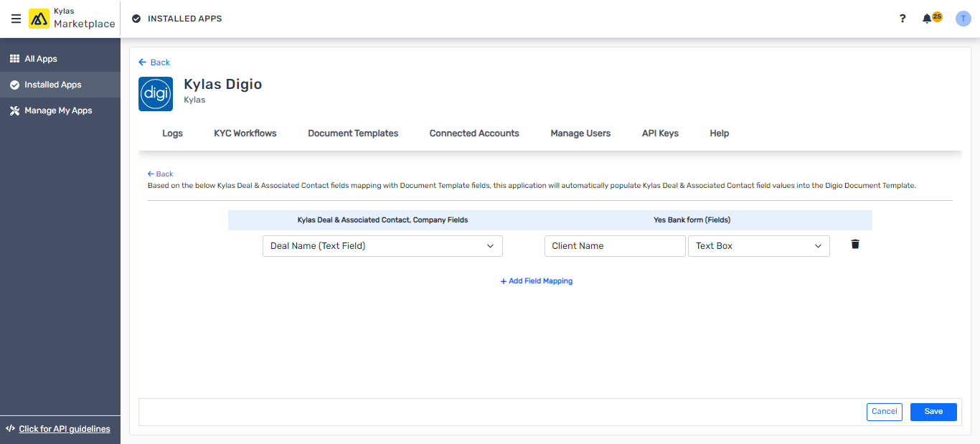Click the Save button
Viewport: 980px width, 444px height.
pos(933,412)
